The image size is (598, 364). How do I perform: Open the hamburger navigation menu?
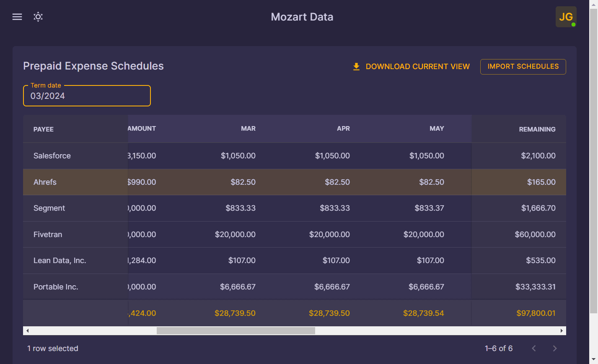pyautogui.click(x=17, y=17)
